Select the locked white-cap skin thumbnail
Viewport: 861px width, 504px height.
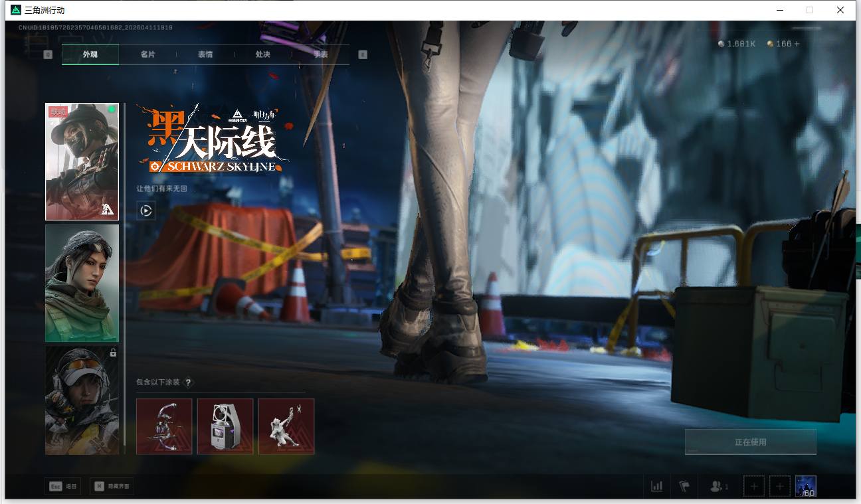click(82, 400)
